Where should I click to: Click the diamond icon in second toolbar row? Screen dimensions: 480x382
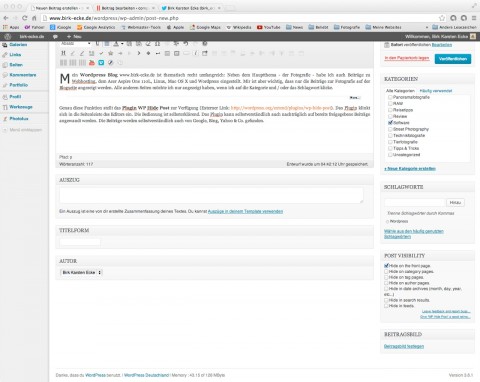click(148, 53)
